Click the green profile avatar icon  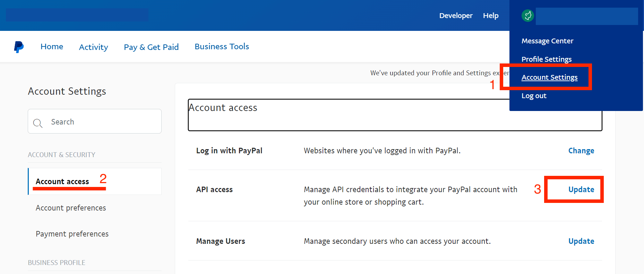(527, 16)
